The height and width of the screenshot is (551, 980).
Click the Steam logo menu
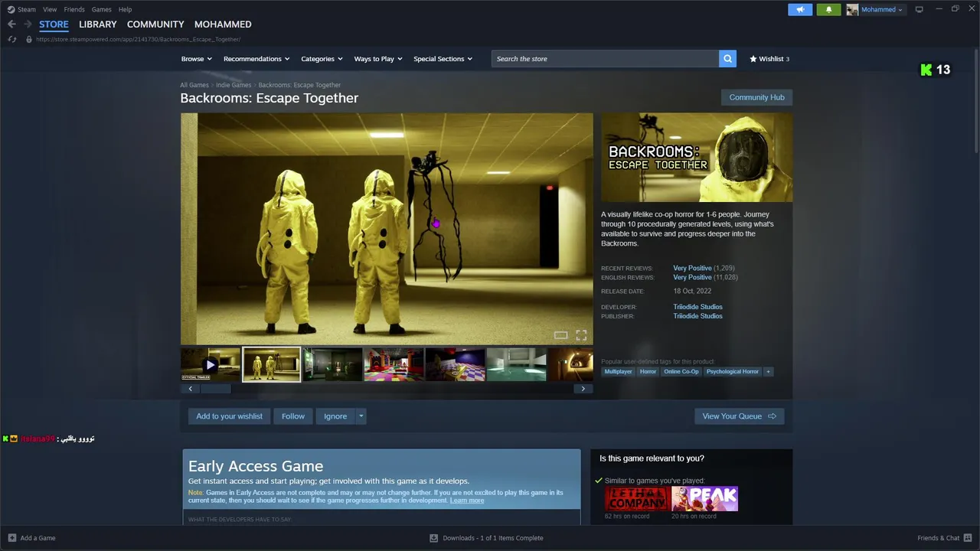tap(21, 9)
